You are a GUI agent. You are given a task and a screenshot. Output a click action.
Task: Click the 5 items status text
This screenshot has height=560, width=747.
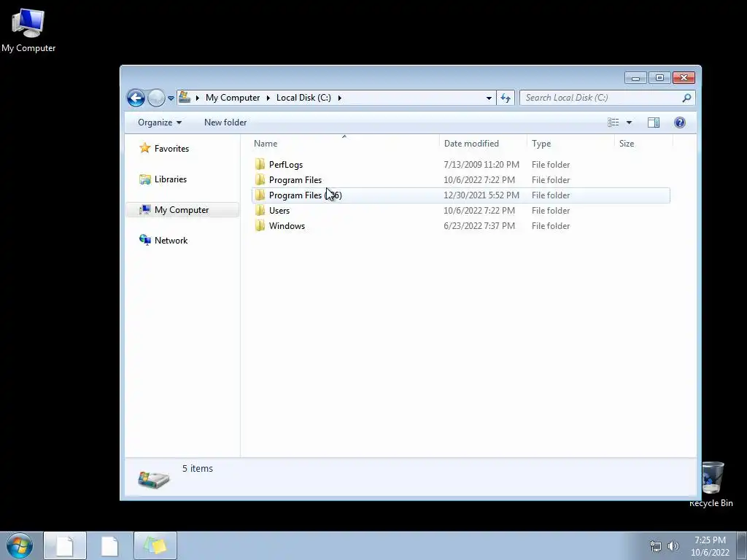(197, 469)
